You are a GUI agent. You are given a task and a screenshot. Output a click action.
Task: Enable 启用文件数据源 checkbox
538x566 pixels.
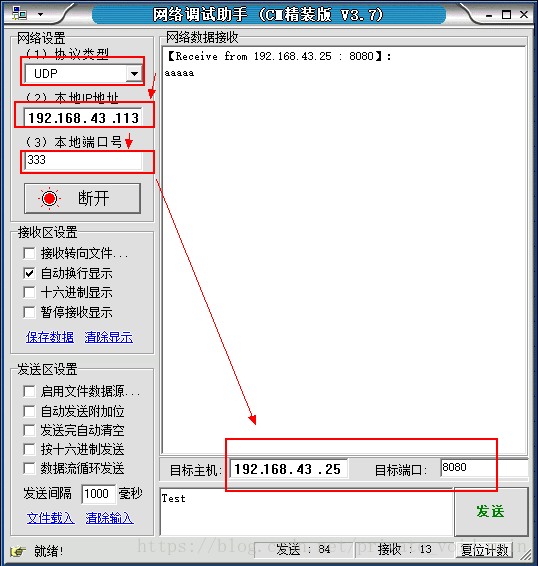point(29,391)
